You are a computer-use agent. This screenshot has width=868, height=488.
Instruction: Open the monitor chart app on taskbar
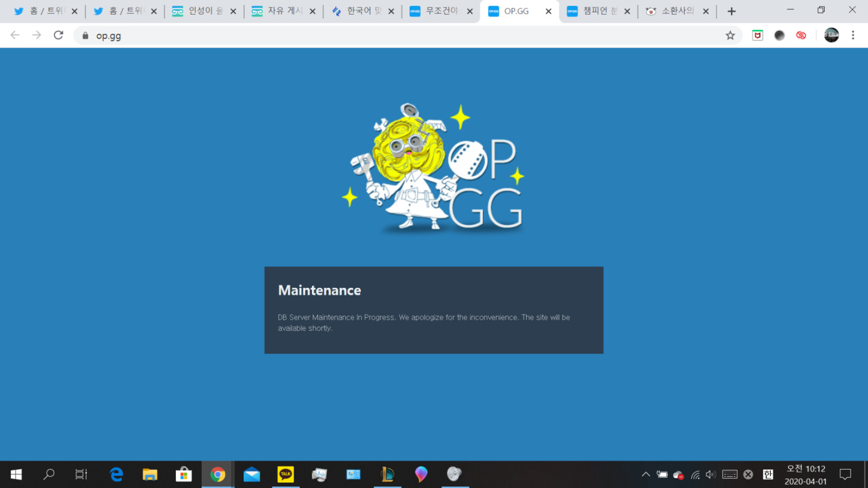[x=320, y=474]
